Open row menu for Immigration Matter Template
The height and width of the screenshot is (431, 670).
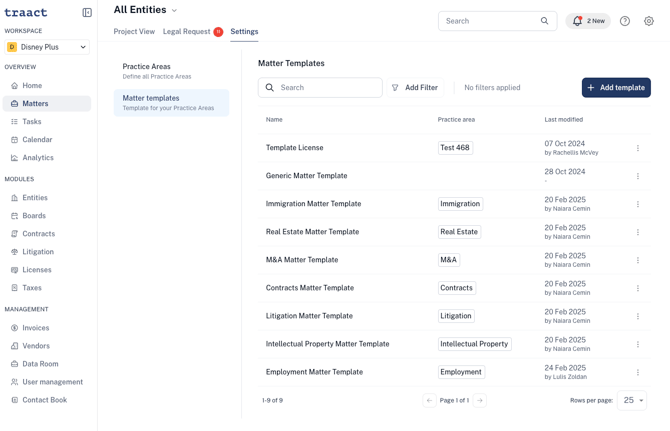pos(638,204)
